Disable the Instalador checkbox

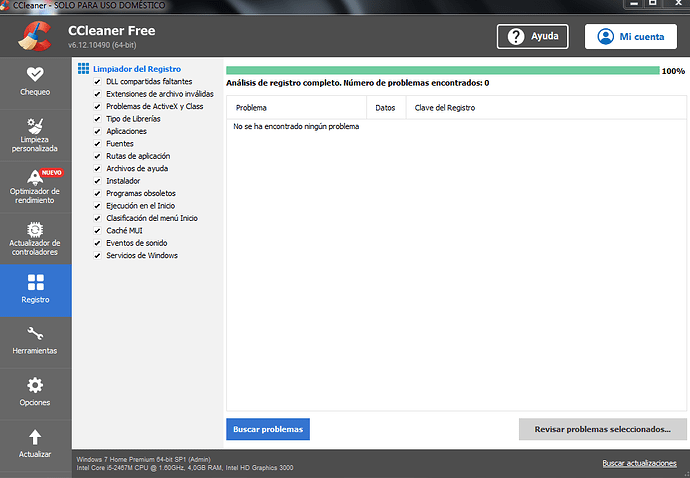point(97,181)
